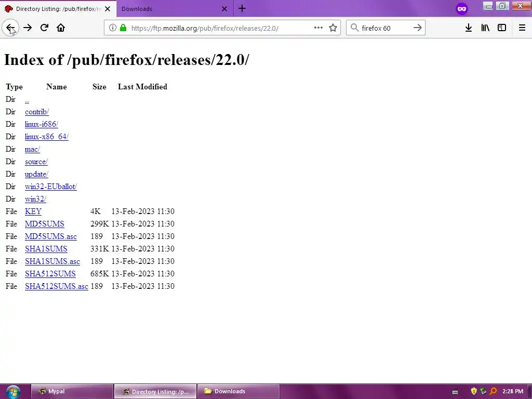
Task: Click the taskbar clock 2:28 PM
Action: point(513,391)
